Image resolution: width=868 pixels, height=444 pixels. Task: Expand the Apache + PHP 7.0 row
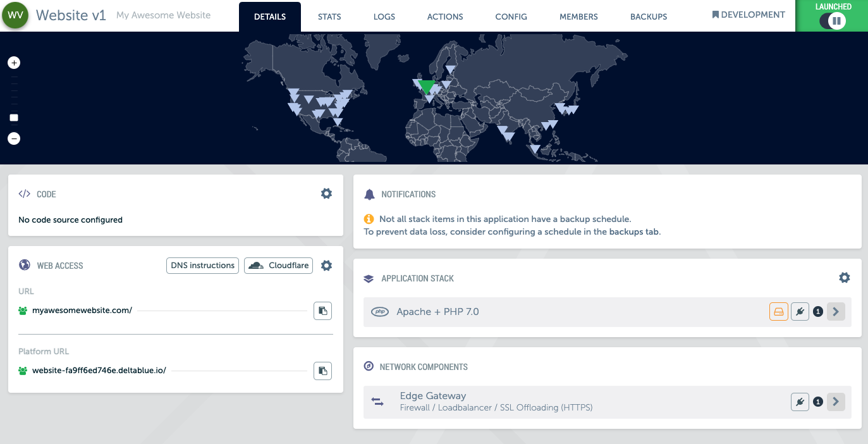(x=836, y=312)
